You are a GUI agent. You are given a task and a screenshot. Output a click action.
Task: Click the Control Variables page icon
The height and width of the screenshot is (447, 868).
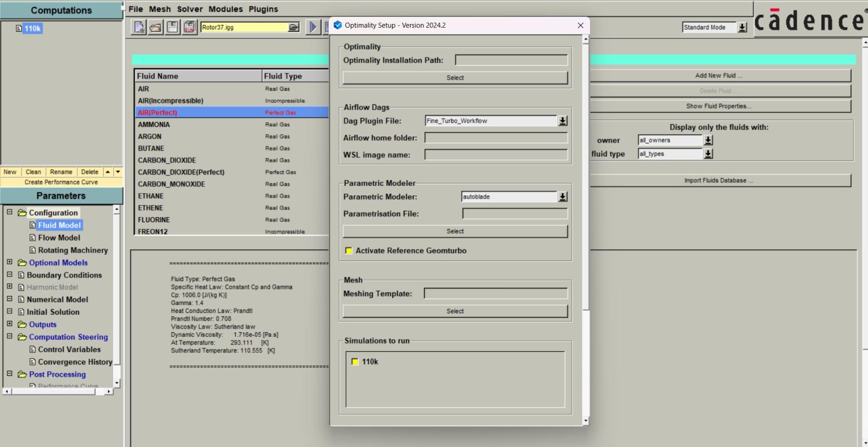pyautogui.click(x=32, y=350)
